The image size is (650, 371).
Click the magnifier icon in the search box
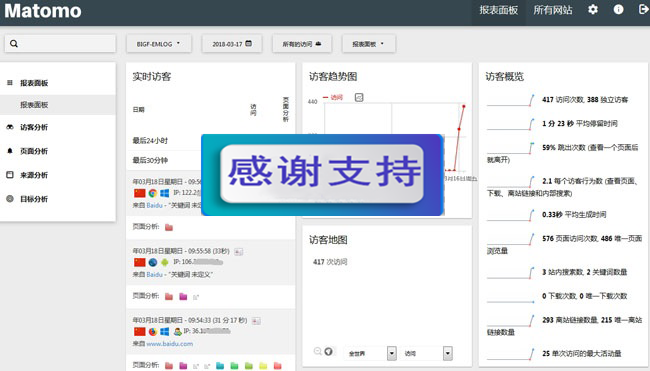pos(14,44)
